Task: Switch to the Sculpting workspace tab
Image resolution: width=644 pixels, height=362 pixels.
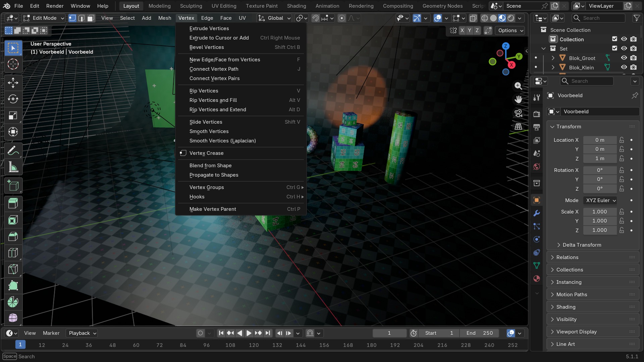Action: (x=191, y=6)
